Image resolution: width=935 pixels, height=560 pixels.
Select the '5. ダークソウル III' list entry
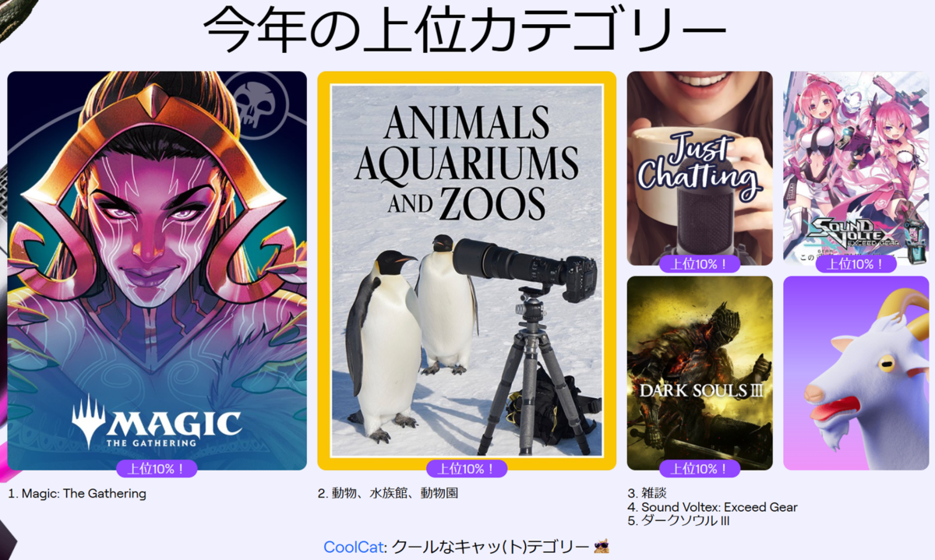(x=679, y=521)
